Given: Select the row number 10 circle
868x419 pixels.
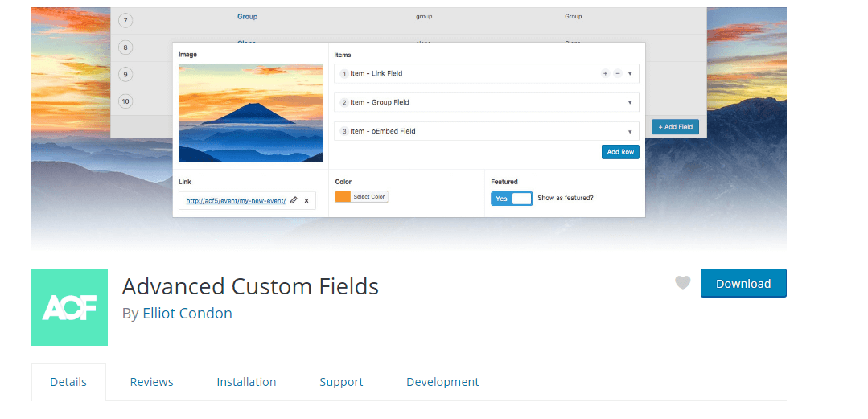Looking at the screenshot, I should click(x=125, y=101).
